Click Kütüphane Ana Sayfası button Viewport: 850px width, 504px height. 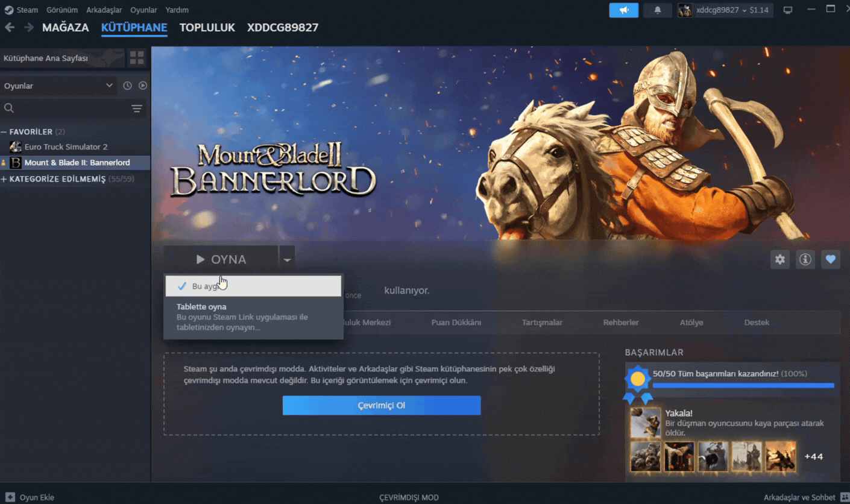pos(62,58)
